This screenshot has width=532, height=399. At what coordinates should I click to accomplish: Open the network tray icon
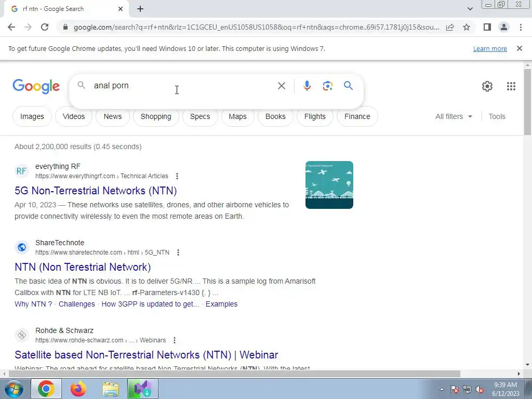(x=467, y=390)
